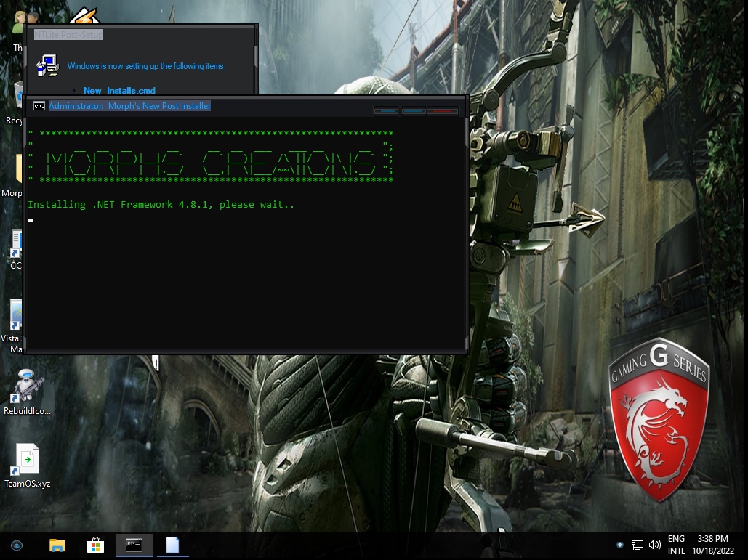Switch the ENG INTL input language
The width and height of the screenshot is (748, 560).
click(677, 545)
